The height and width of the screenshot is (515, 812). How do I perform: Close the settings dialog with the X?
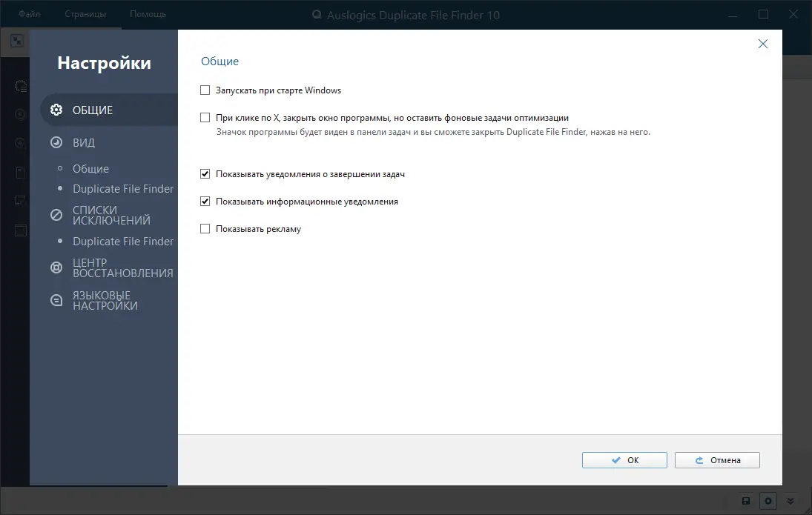click(x=763, y=44)
